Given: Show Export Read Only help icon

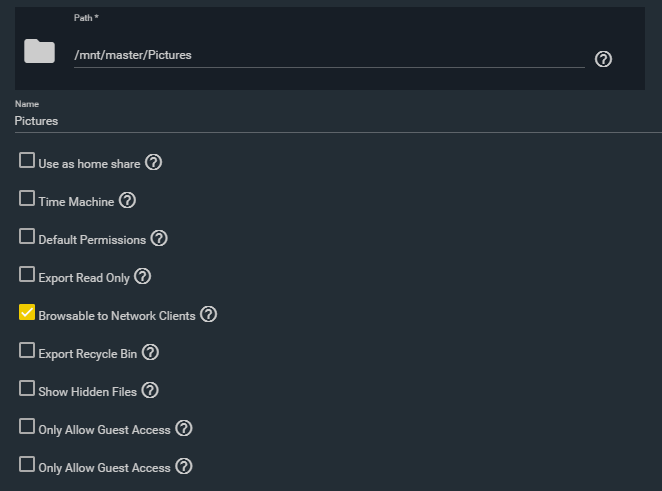Looking at the screenshot, I should 143,277.
